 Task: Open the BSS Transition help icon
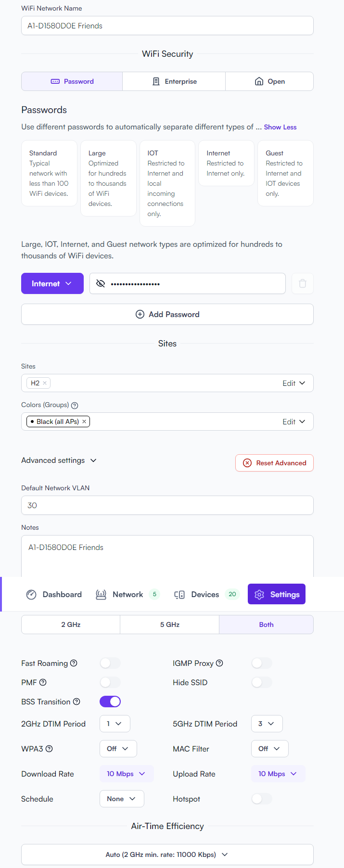[76, 702]
